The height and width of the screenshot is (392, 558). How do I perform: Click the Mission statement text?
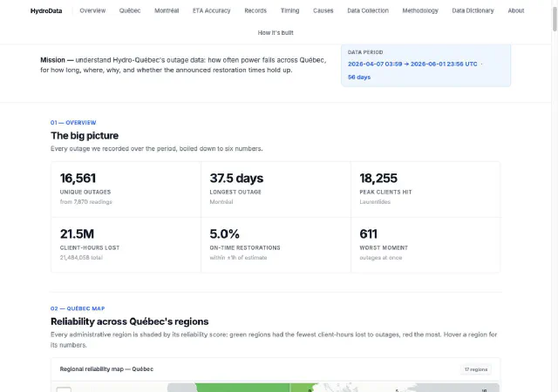click(x=183, y=65)
